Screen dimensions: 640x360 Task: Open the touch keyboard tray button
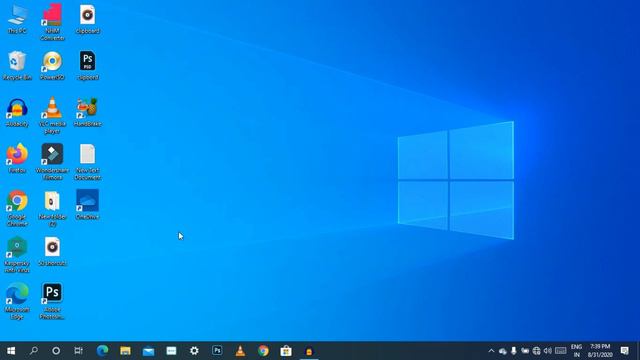(561, 351)
